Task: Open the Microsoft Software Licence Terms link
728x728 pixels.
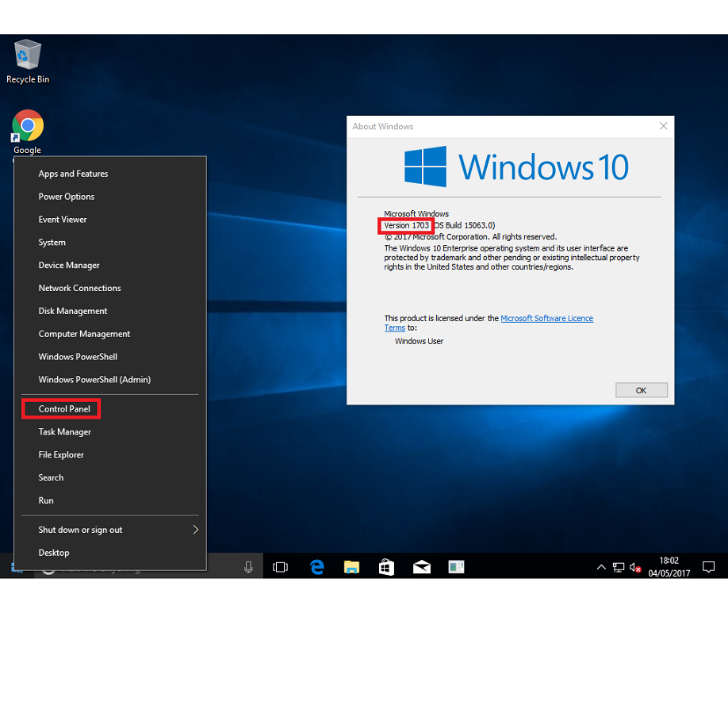Action: click(546, 319)
